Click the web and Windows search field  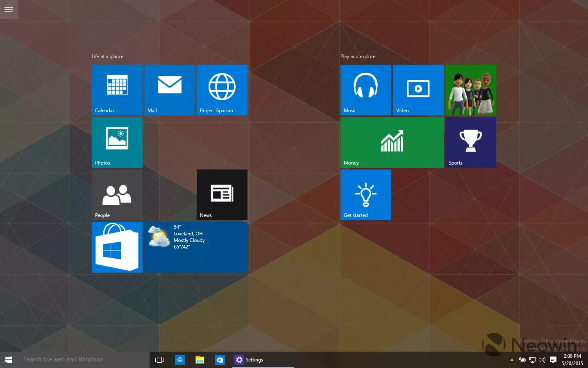pos(74,359)
